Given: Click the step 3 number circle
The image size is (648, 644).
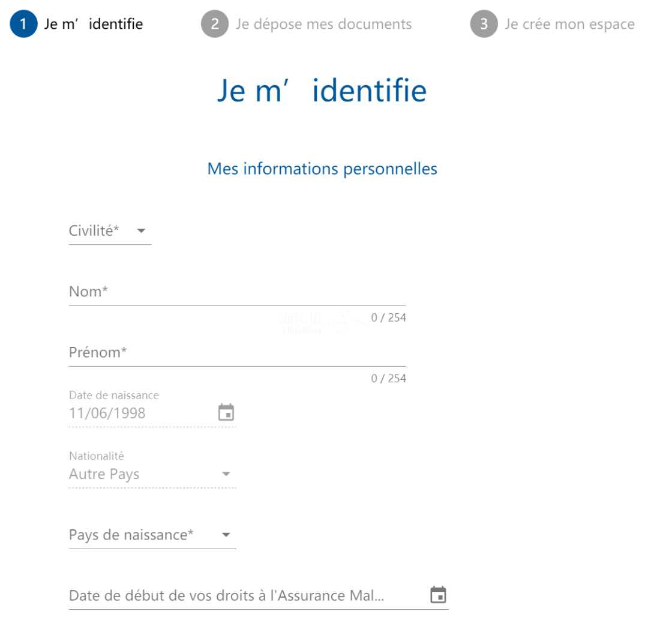Looking at the screenshot, I should [484, 24].
